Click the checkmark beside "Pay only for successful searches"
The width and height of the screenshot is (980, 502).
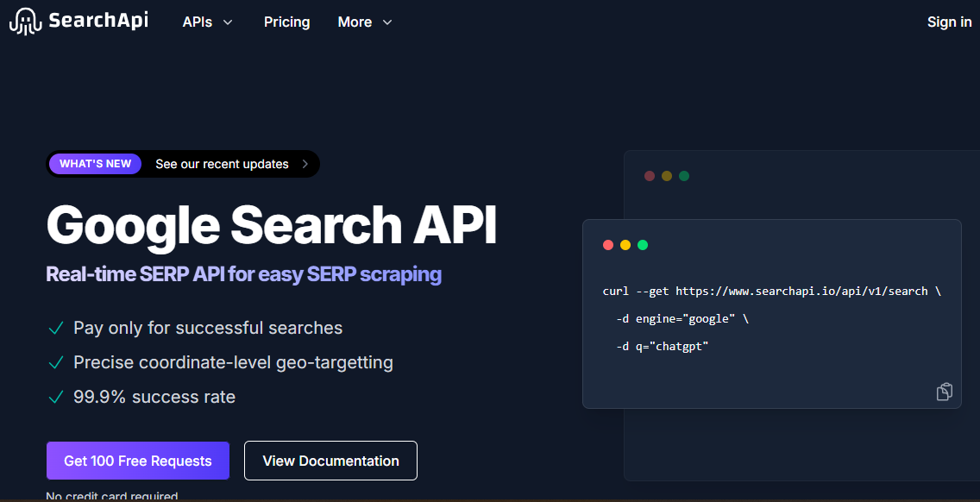[56, 329]
